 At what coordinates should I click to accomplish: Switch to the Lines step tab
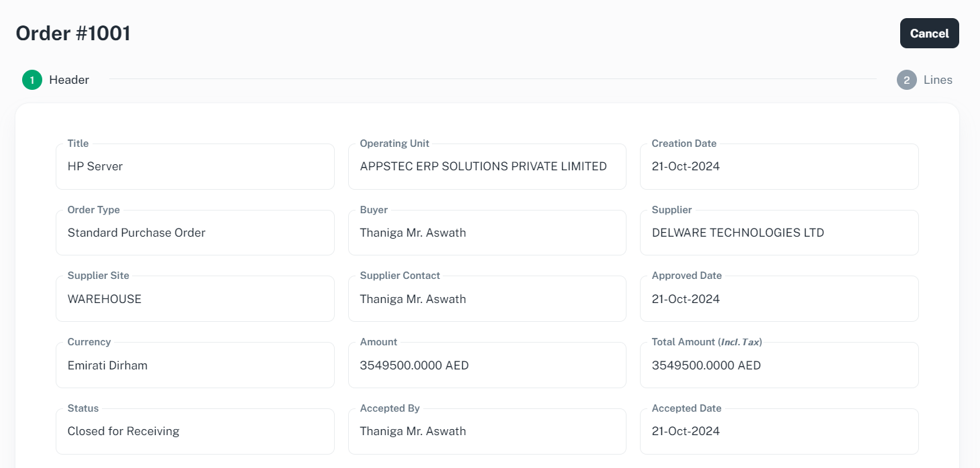pos(937,80)
